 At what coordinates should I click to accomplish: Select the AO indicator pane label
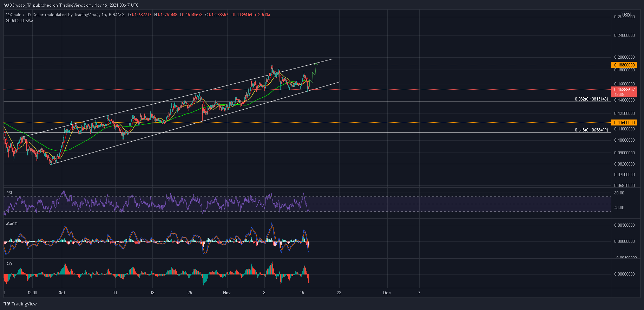[x=9, y=264]
